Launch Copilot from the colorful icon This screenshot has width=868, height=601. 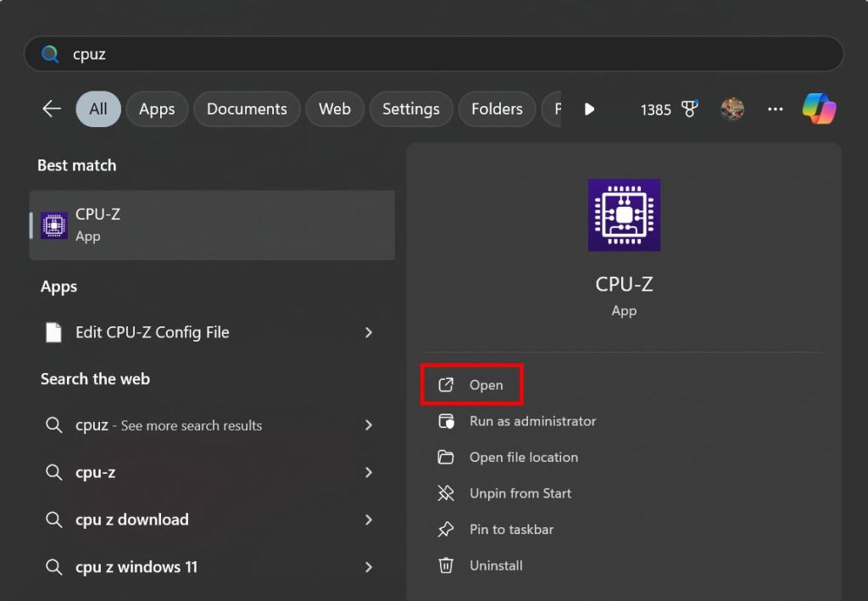(820, 109)
